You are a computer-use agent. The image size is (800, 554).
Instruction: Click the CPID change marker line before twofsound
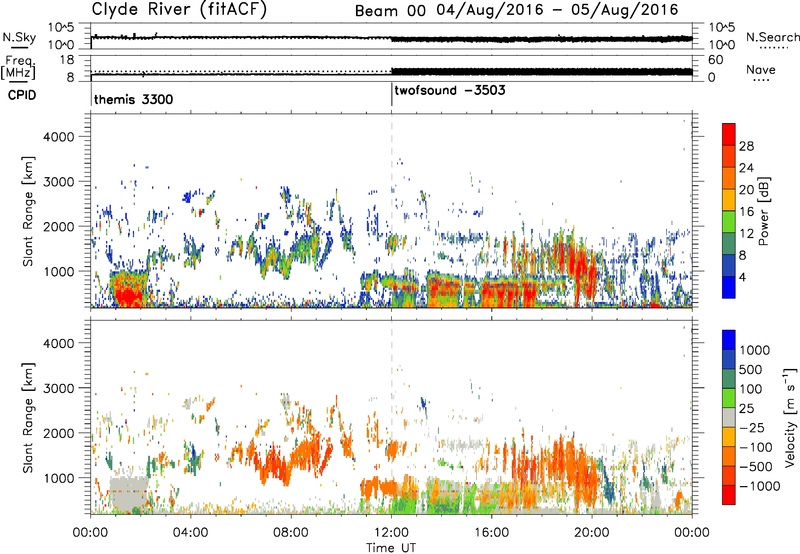[391, 95]
